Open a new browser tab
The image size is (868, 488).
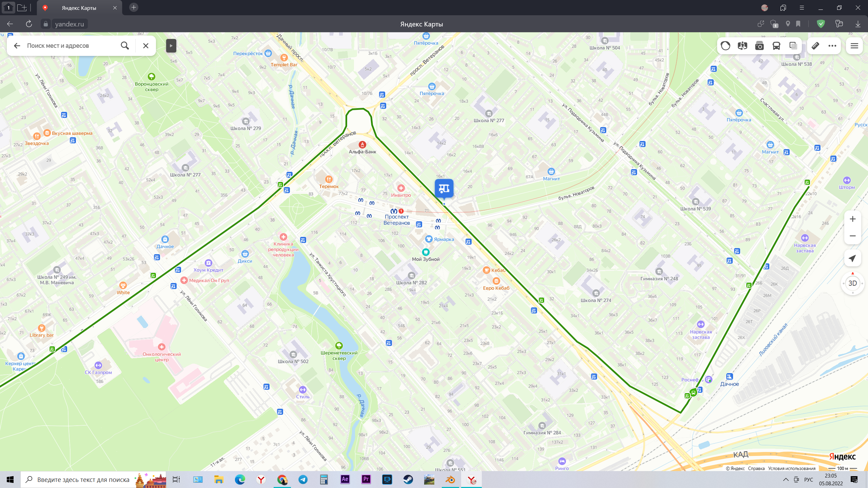pyautogui.click(x=134, y=7)
